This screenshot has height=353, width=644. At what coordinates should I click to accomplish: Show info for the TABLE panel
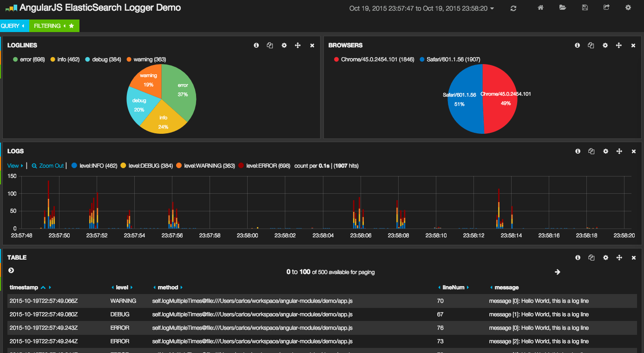[578, 258]
